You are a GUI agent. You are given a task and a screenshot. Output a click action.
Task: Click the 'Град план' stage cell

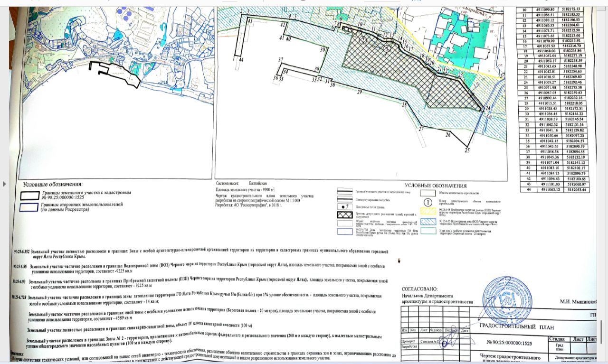pos(559,347)
